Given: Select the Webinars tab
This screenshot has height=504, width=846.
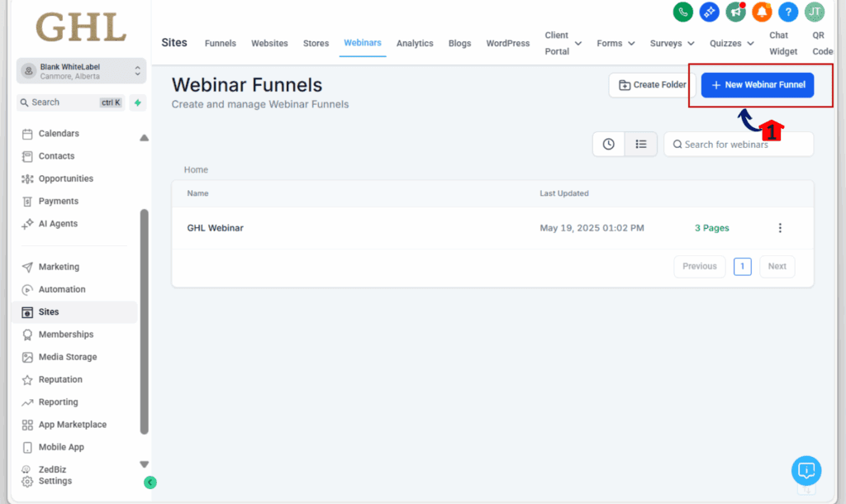Looking at the screenshot, I should click(363, 43).
